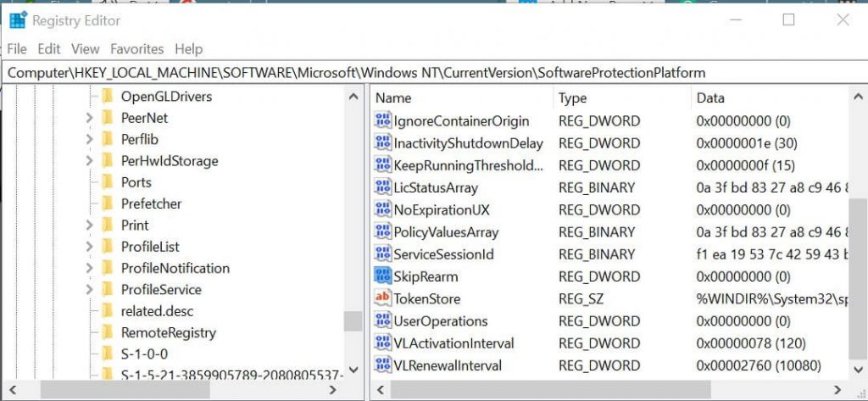Image resolution: width=868 pixels, height=401 pixels.
Task: Select the TokenStore string value icon
Action: click(x=382, y=298)
